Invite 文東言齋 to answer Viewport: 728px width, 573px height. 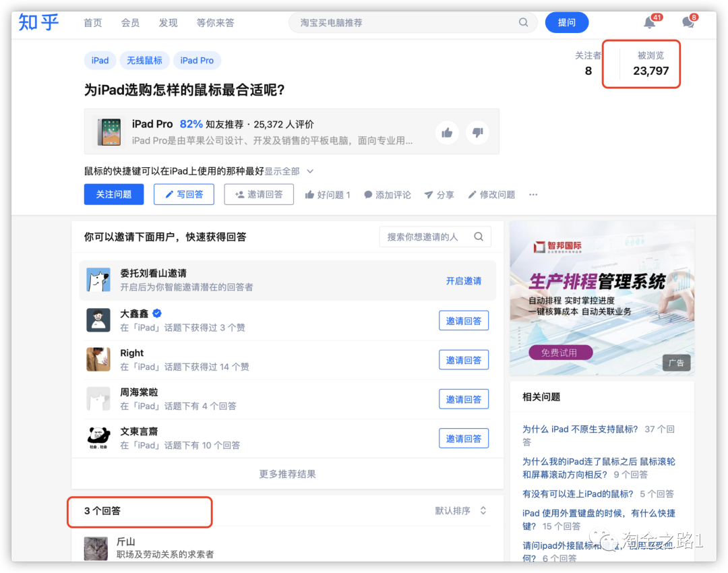(463, 438)
